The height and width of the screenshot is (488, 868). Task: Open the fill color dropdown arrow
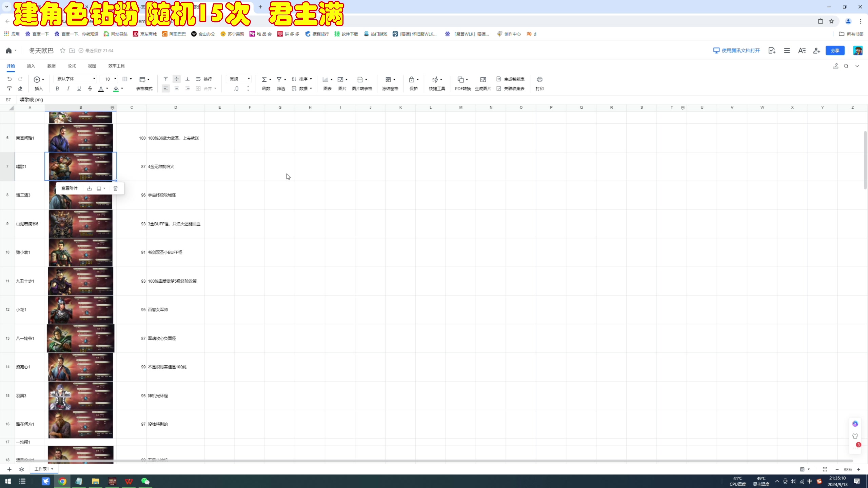[122, 89]
